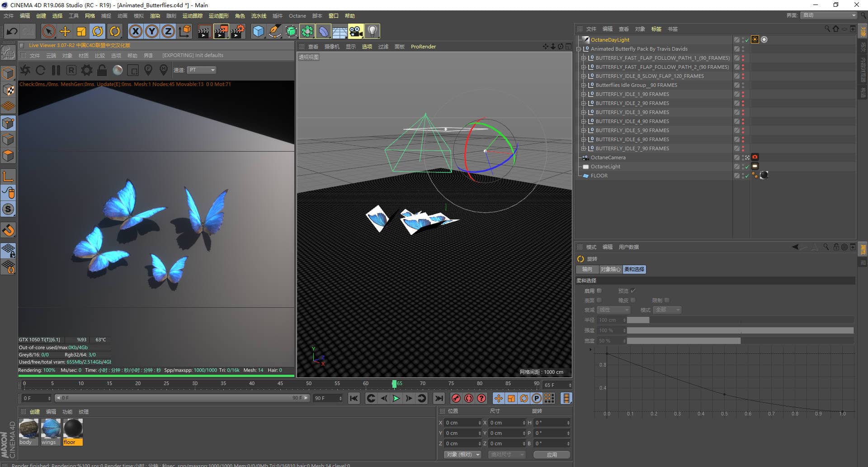Select the OctaneCamera object
Image resolution: width=868 pixels, height=467 pixels.
click(x=608, y=157)
